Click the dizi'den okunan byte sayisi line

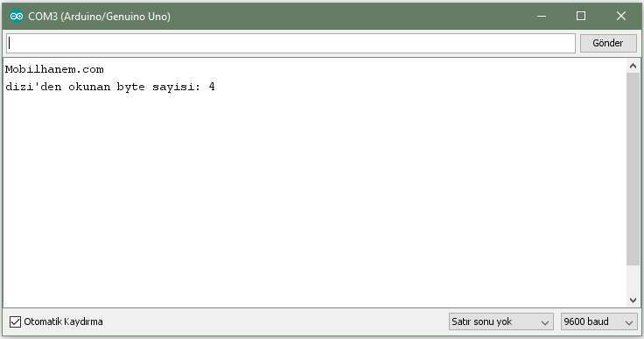point(109,87)
